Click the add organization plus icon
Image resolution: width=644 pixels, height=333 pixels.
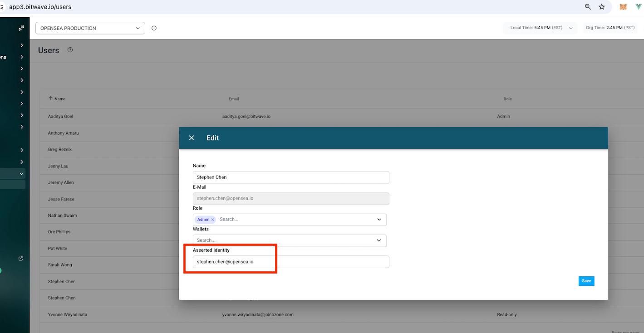pos(154,28)
